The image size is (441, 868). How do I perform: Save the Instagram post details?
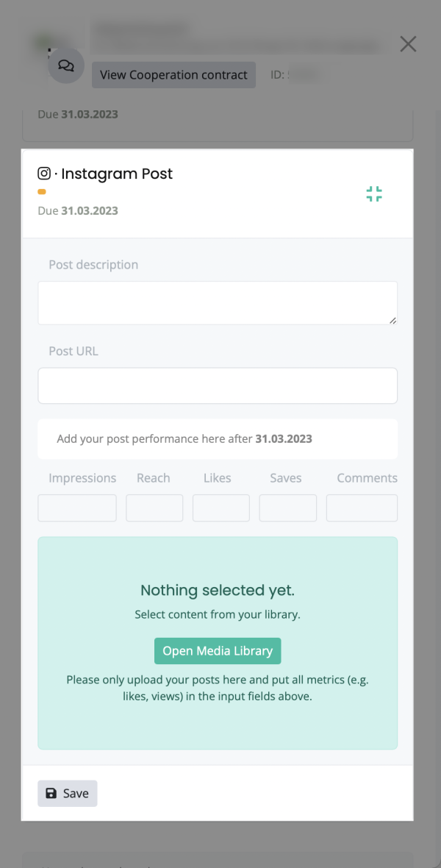pyautogui.click(x=68, y=793)
